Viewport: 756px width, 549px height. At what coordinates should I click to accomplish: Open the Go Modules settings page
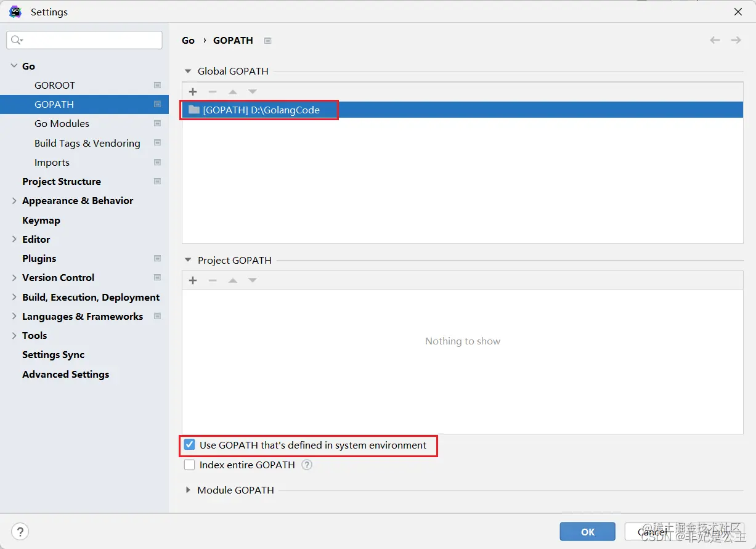(x=60, y=123)
